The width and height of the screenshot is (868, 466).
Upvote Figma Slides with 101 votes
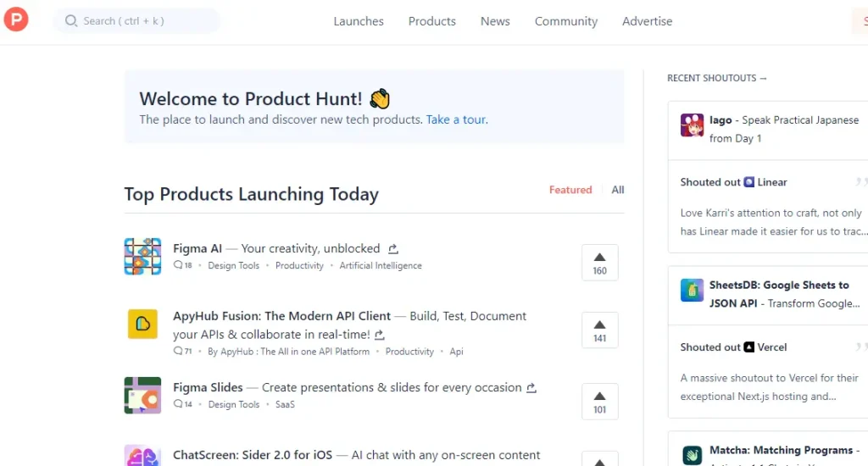pyautogui.click(x=599, y=401)
